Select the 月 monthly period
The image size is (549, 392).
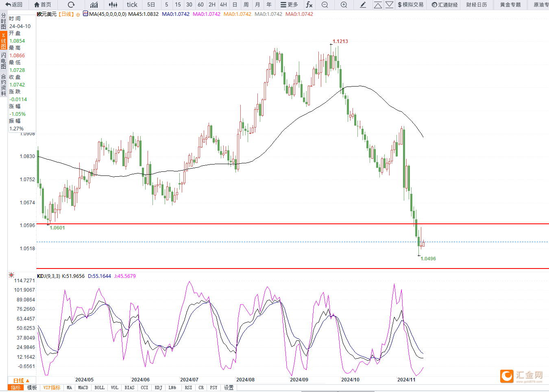click(x=257, y=4)
